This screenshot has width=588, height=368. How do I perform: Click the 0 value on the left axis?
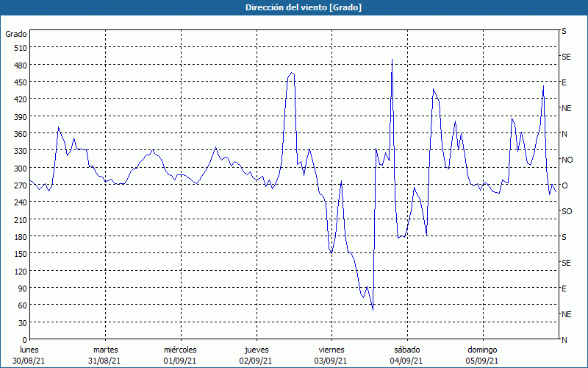pos(25,340)
